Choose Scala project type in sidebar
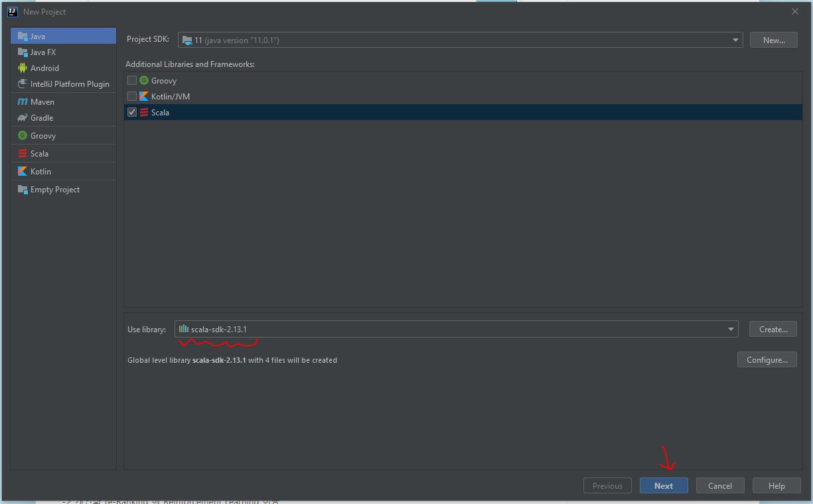The image size is (813, 504). pos(63,154)
